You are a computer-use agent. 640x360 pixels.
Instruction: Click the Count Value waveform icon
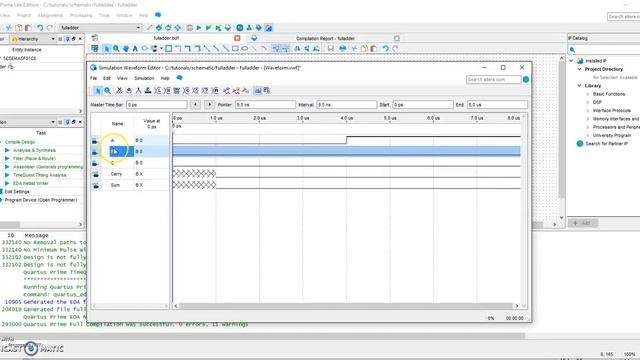186,91
